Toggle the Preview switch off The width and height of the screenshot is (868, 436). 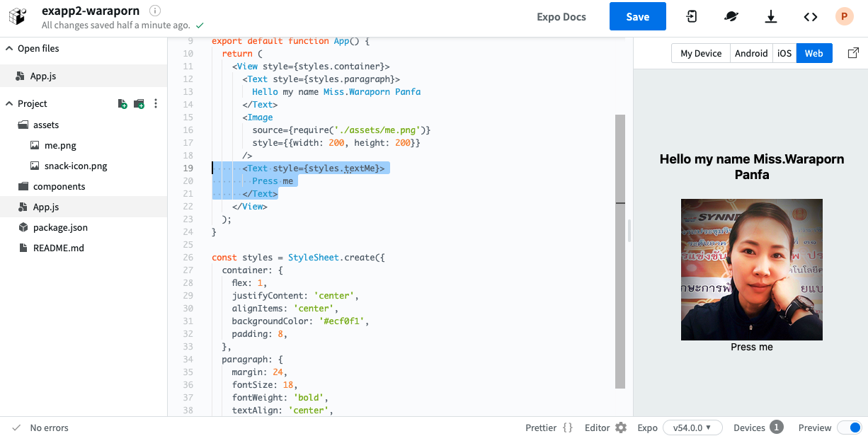click(849, 428)
